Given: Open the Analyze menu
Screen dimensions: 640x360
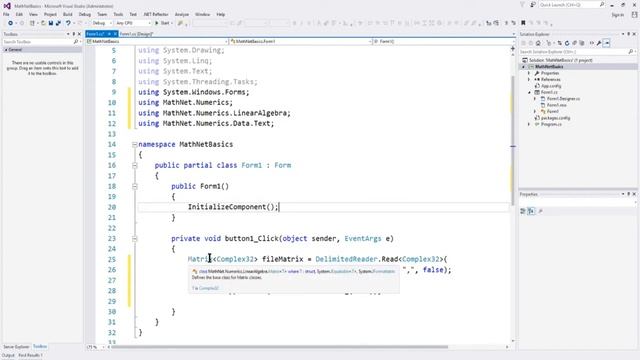Looking at the screenshot, I should (x=182, y=14).
